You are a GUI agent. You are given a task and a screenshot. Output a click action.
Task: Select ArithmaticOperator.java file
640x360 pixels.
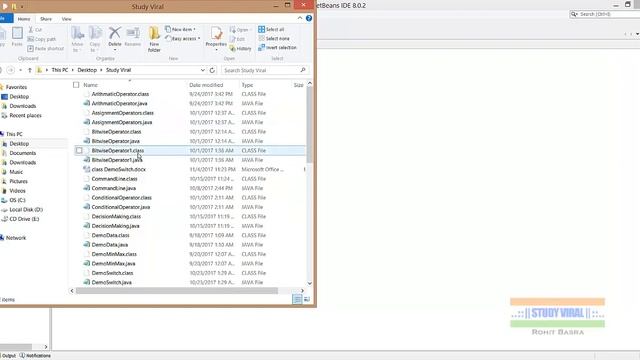pyautogui.click(x=119, y=104)
